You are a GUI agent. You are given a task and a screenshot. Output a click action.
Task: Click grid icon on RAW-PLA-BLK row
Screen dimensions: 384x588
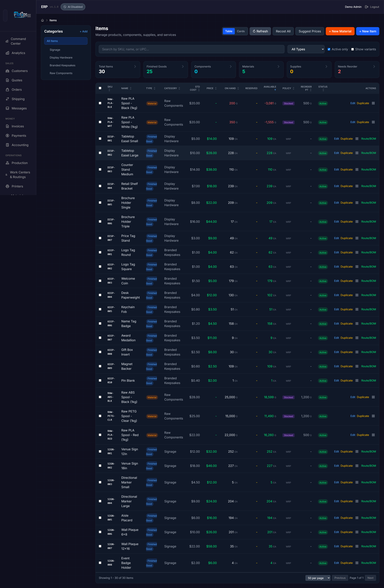[373, 103]
